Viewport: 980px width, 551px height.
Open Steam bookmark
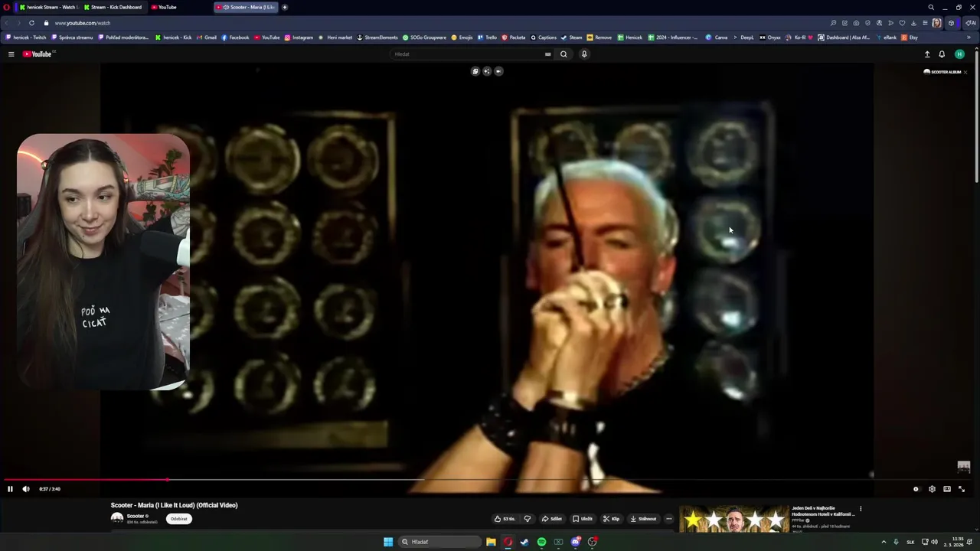coord(571,37)
